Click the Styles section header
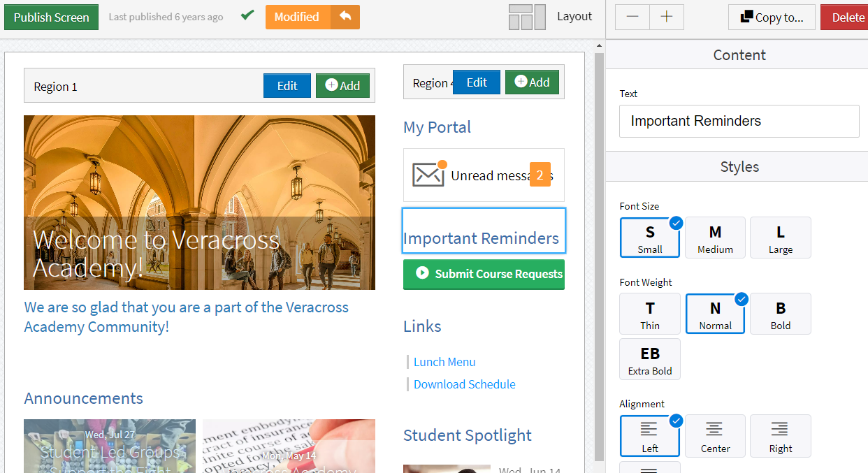 pyautogui.click(x=737, y=166)
